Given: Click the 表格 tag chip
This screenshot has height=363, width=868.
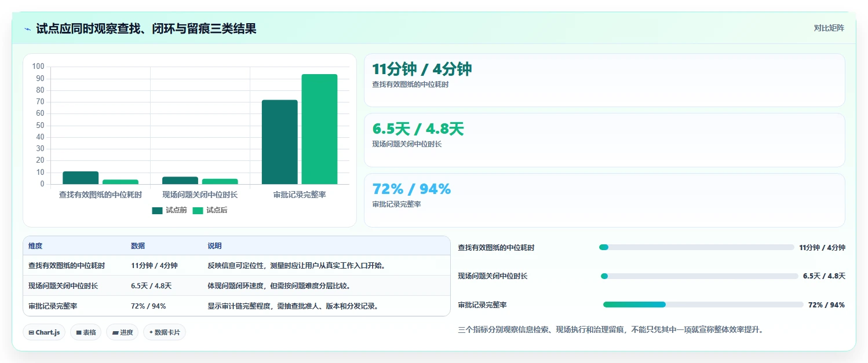Looking at the screenshot, I should tap(86, 332).
